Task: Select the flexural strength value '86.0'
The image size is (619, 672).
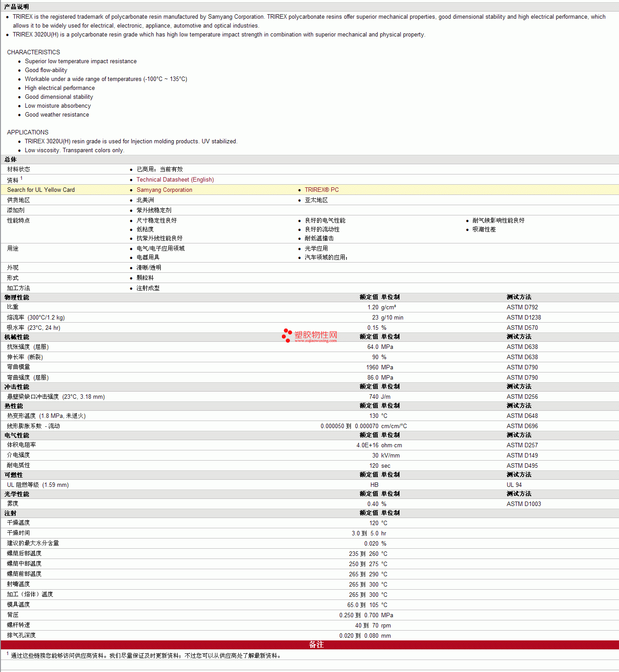Action: [373, 378]
